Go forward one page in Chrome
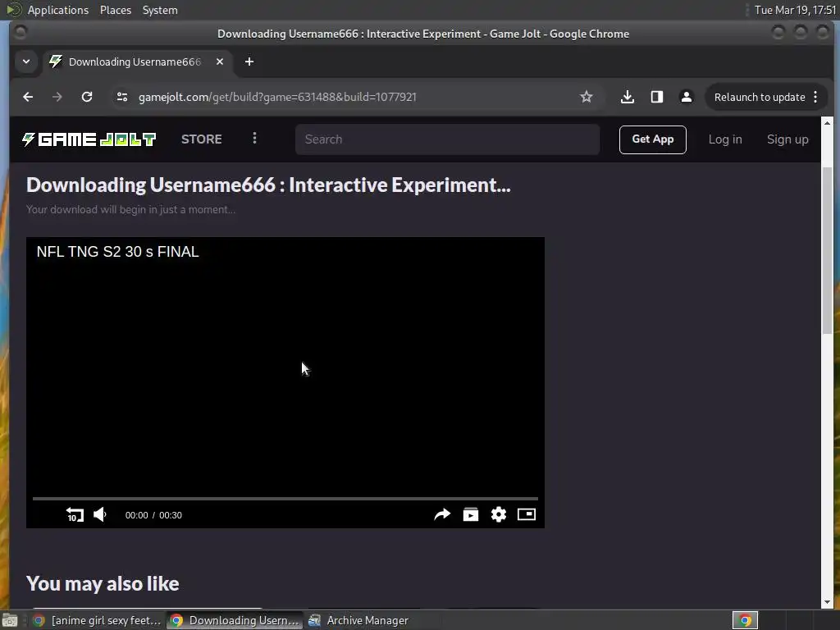 [57, 97]
